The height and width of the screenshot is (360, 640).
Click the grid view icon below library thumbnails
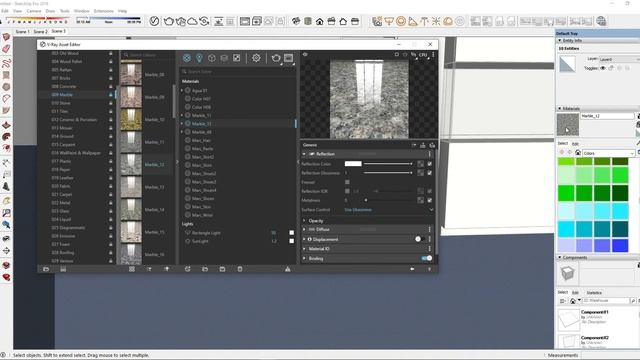coord(132,269)
